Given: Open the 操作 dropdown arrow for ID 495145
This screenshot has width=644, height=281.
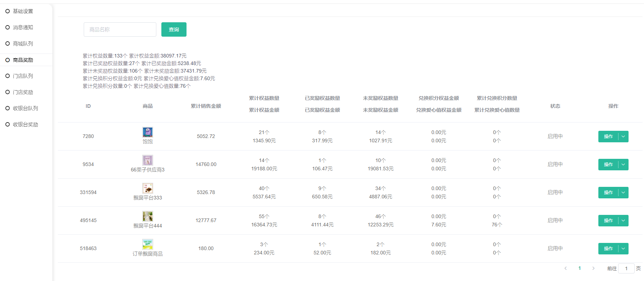Looking at the screenshot, I should pos(623,221).
